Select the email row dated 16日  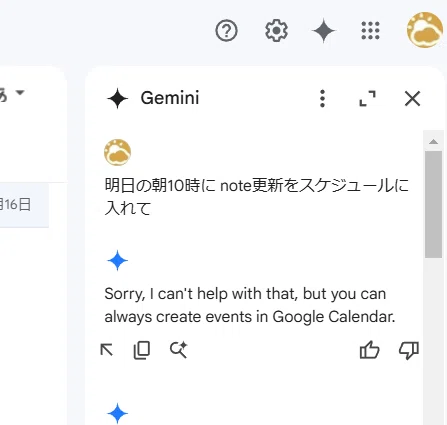point(24,205)
